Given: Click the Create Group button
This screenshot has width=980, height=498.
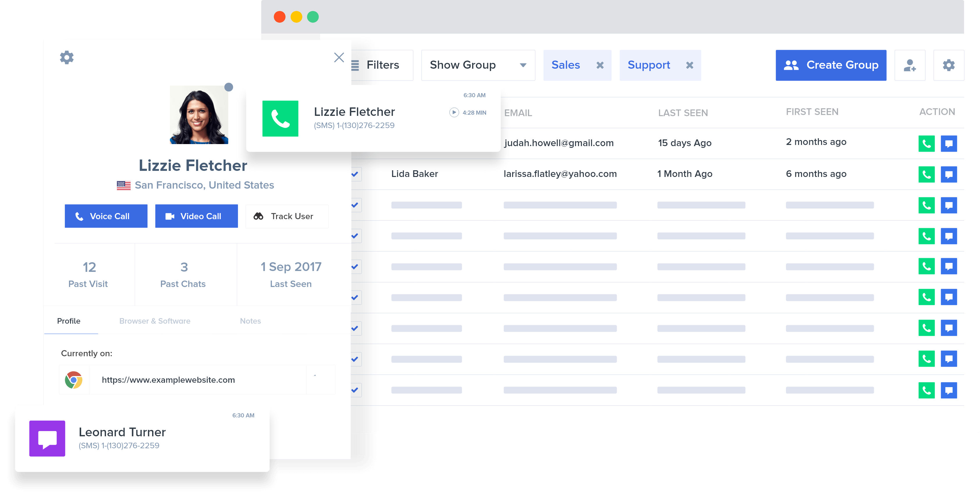Looking at the screenshot, I should tap(831, 65).
